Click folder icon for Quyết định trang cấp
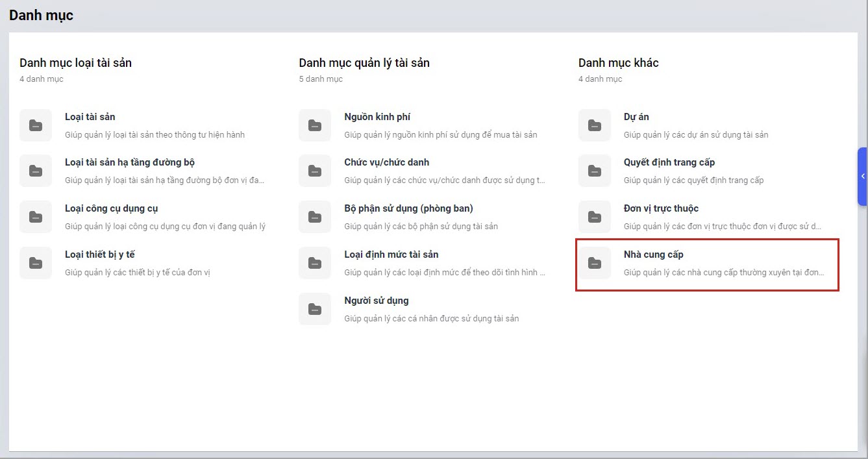Image resolution: width=868 pixels, height=459 pixels. [594, 171]
